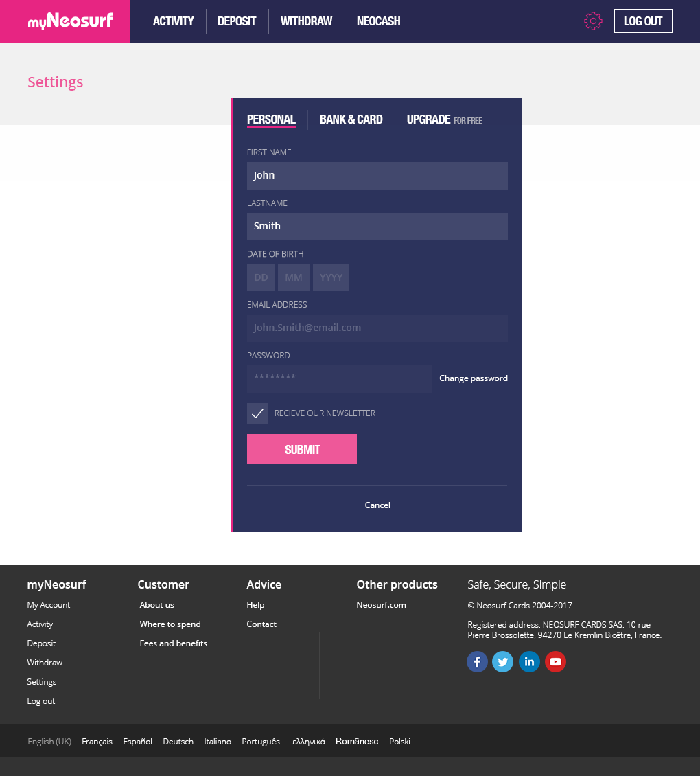Click the YYYY year of birth field
Viewport: 700px width, 776px height.
pyautogui.click(x=331, y=277)
